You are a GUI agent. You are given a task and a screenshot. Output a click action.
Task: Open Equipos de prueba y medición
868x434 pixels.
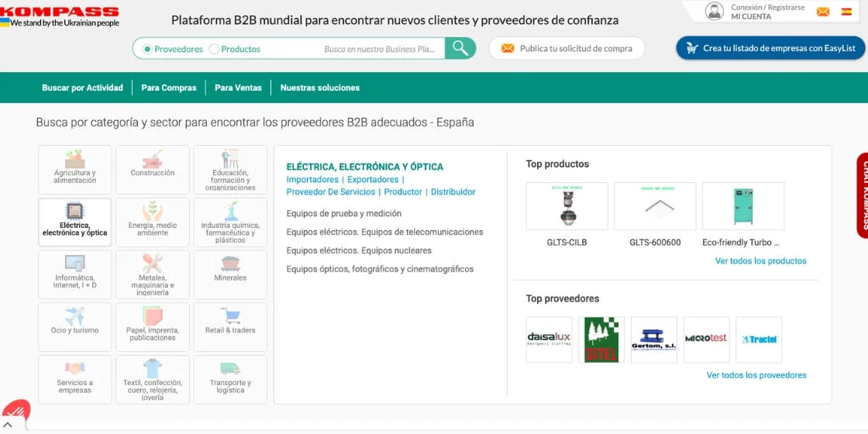coord(344,213)
